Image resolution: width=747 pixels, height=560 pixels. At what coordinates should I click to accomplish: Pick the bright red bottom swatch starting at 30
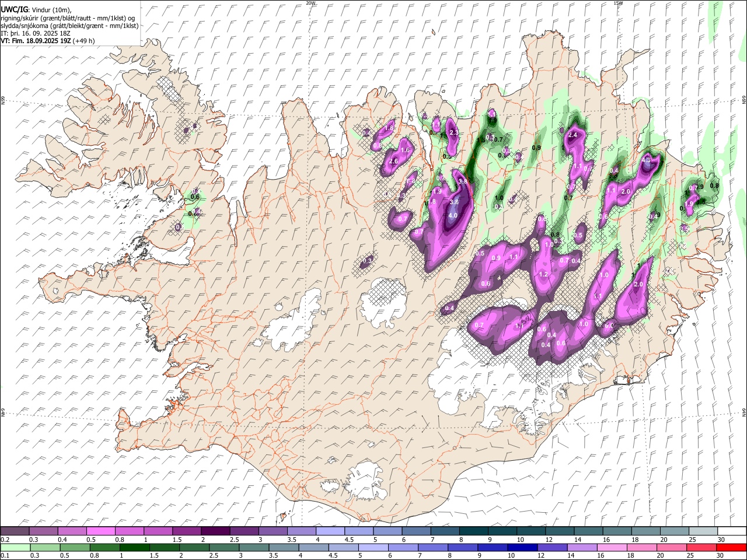tap(731, 548)
